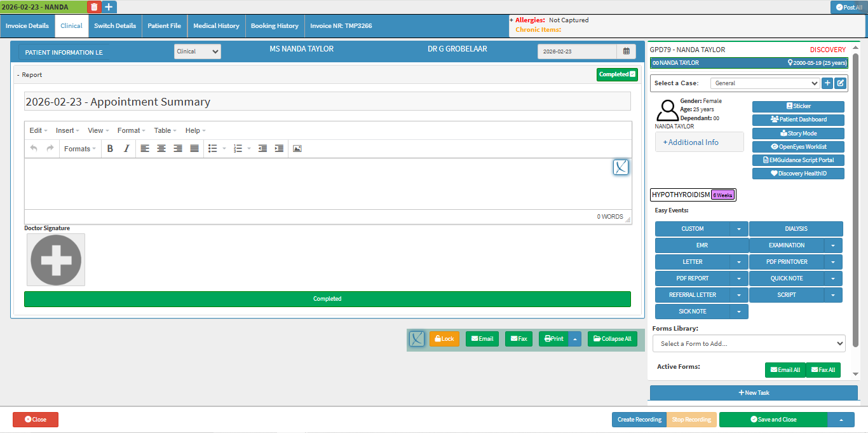
Task: Click the patient avatar icon
Action: 667,110
